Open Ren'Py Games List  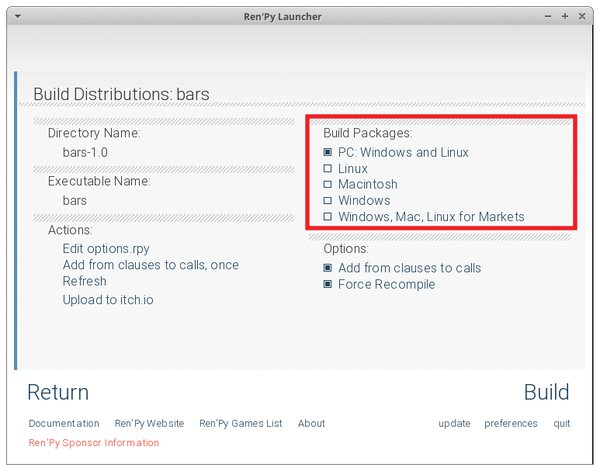(241, 424)
